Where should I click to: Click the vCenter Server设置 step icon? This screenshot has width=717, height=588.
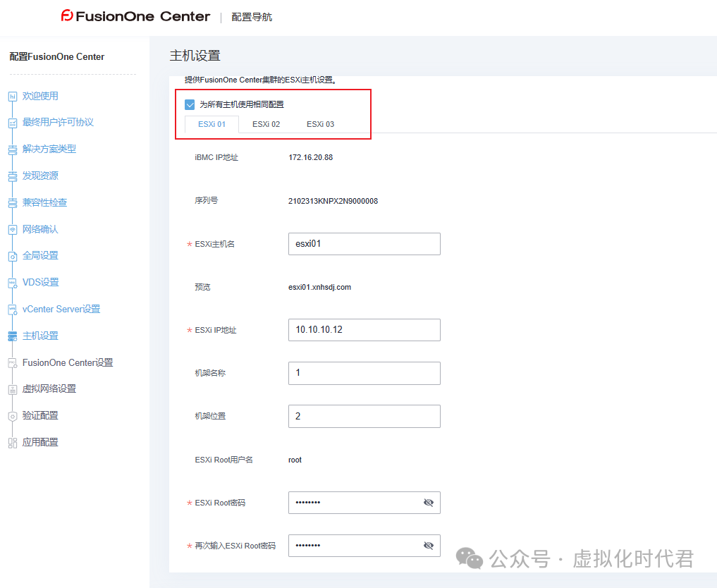(x=13, y=310)
